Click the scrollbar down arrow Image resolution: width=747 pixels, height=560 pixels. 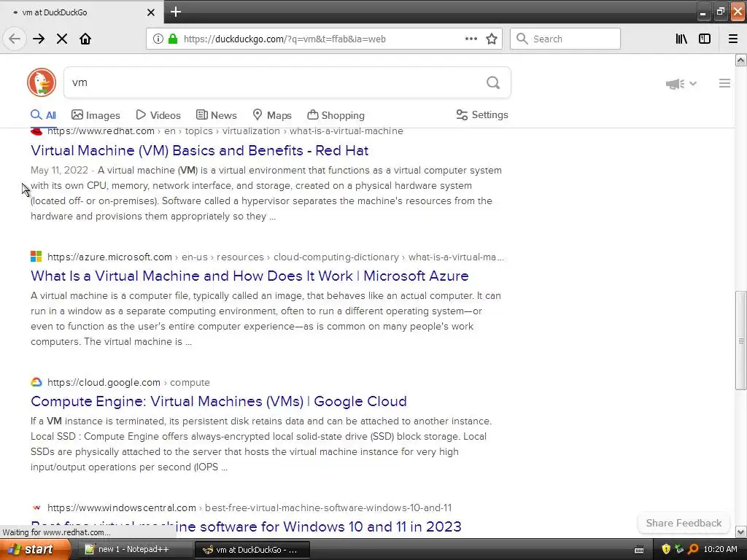(740, 532)
